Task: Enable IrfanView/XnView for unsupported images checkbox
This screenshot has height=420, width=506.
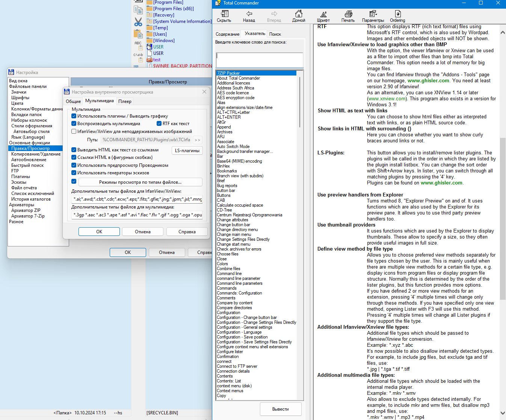Action: 74,131
